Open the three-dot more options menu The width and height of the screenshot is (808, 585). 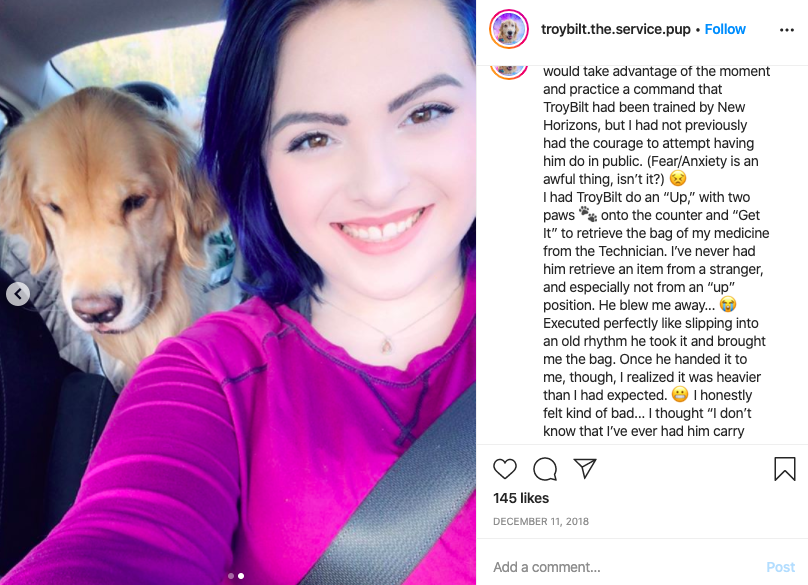(786, 30)
